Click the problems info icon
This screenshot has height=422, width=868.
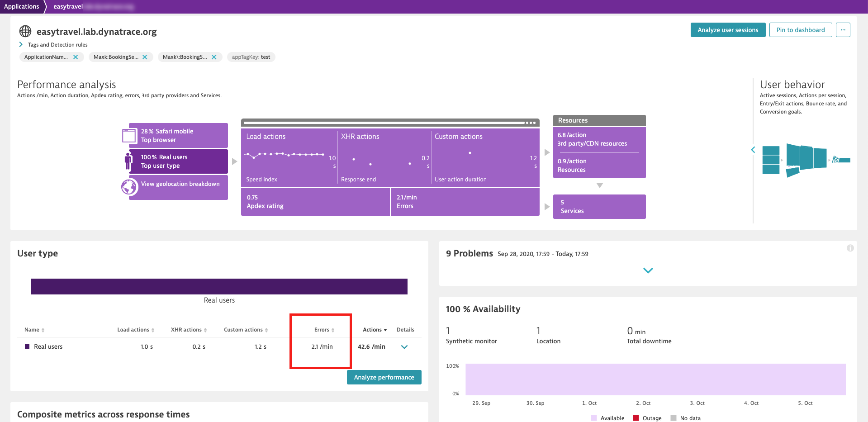point(850,248)
